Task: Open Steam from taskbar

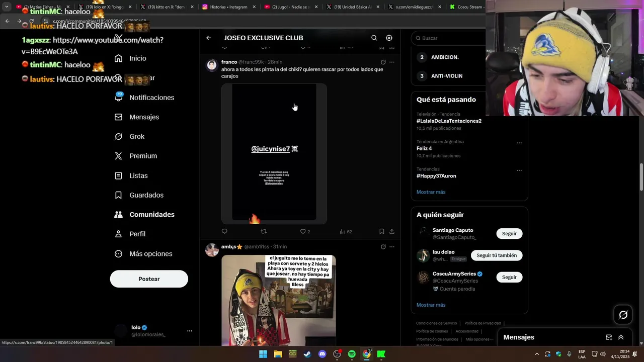Action: 307,354
